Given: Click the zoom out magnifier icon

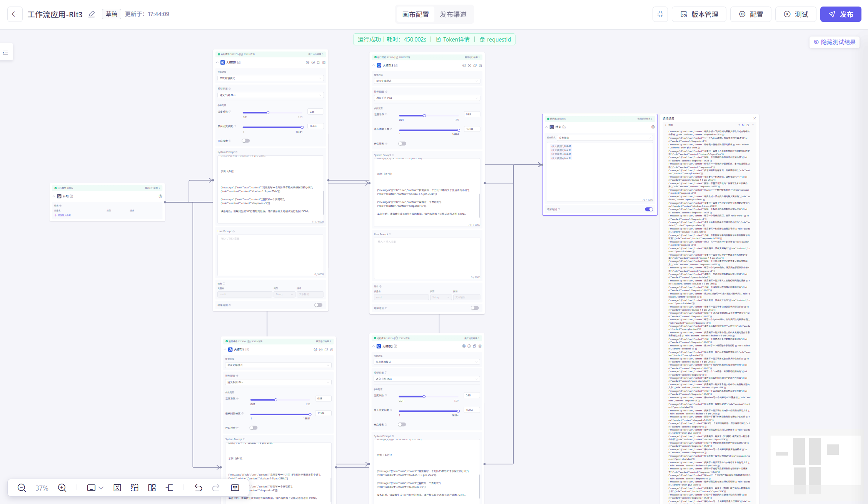Looking at the screenshot, I should [x=22, y=488].
